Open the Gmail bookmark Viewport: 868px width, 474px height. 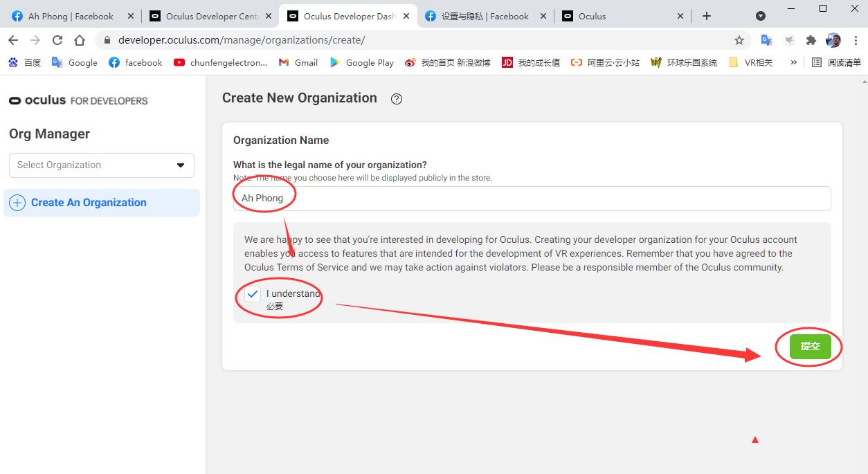pos(298,62)
